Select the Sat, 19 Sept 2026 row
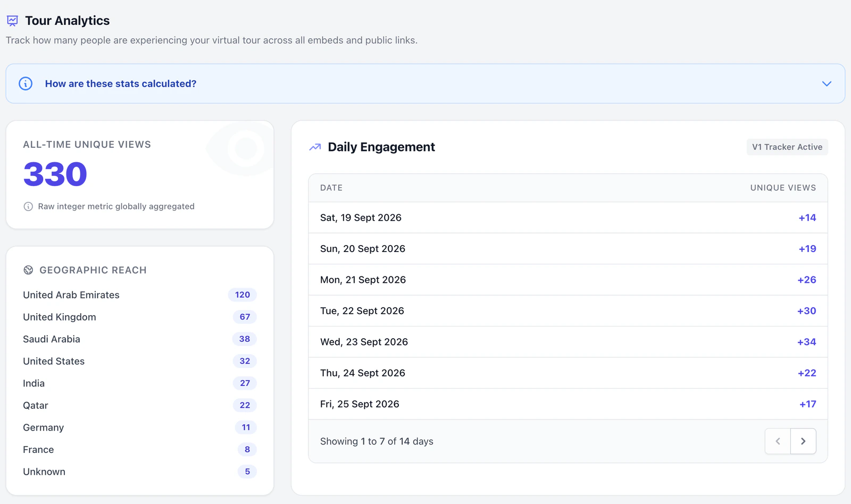The height and width of the screenshot is (504, 851). tap(568, 217)
